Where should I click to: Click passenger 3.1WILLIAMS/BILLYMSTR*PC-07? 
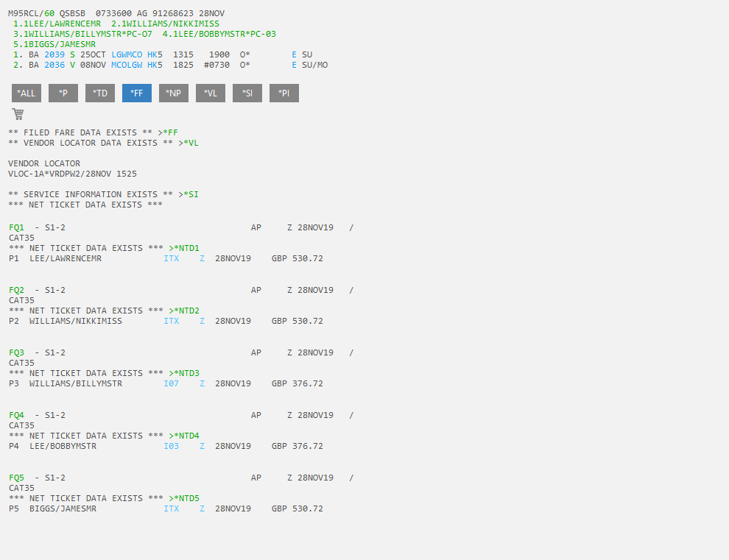point(82,34)
